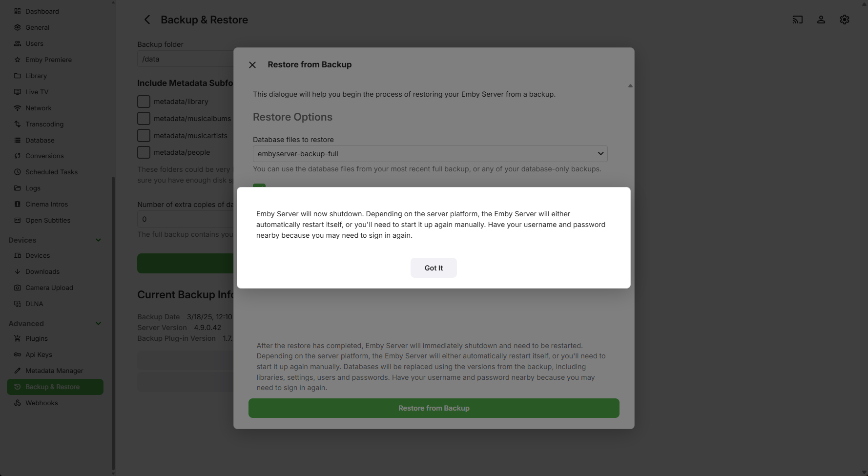Click the Server Version value 4.9.0.42
Viewport: 868px width, 476px height.
pyautogui.click(x=207, y=328)
